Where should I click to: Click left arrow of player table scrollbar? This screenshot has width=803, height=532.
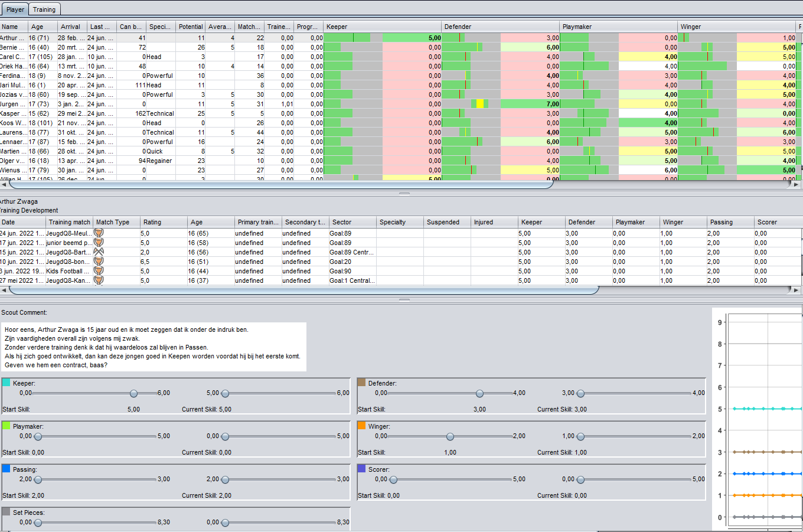click(4, 184)
